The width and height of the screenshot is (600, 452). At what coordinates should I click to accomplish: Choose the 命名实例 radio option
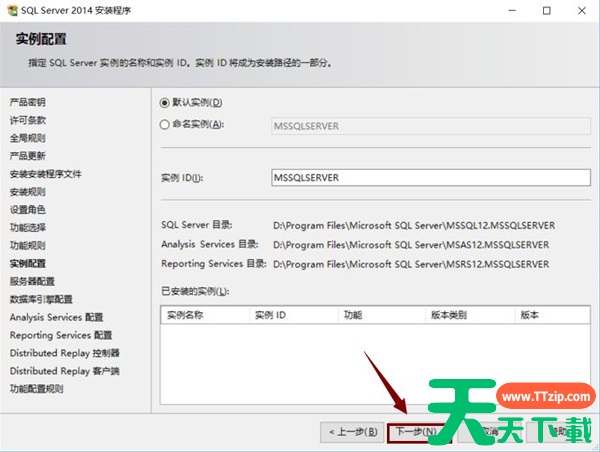coord(166,124)
